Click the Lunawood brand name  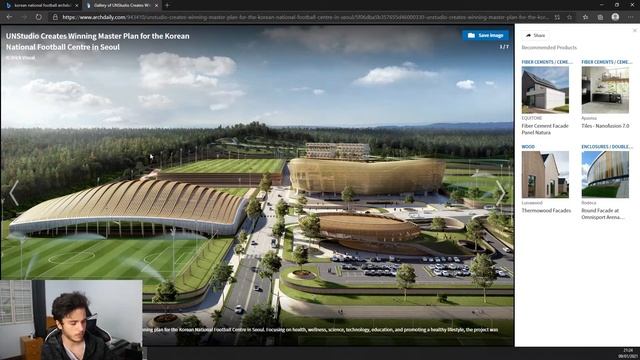coord(532,202)
